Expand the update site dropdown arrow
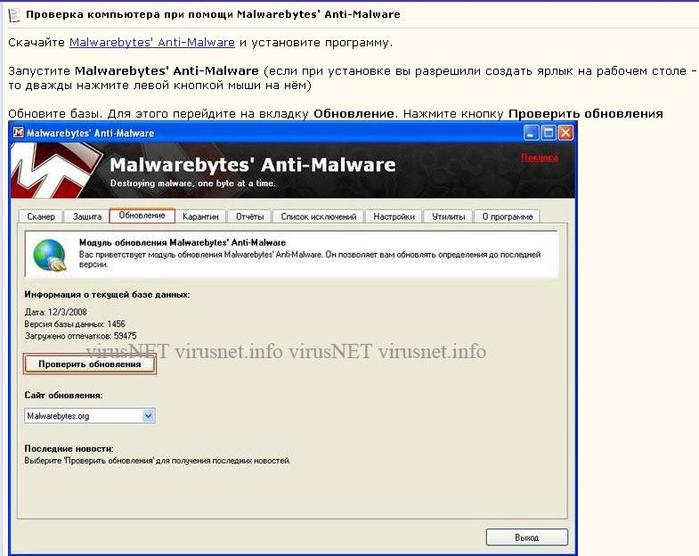699x556 pixels. (148, 416)
